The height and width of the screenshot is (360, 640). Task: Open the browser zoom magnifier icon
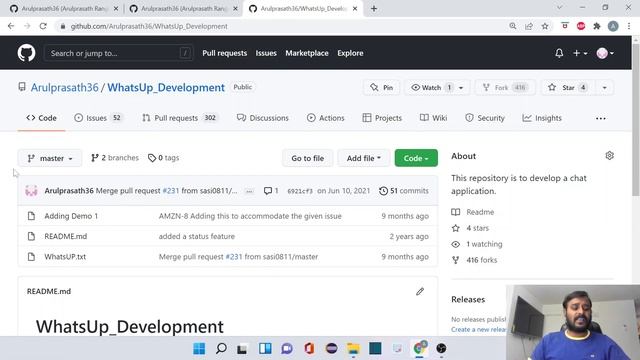pyautogui.click(x=513, y=26)
